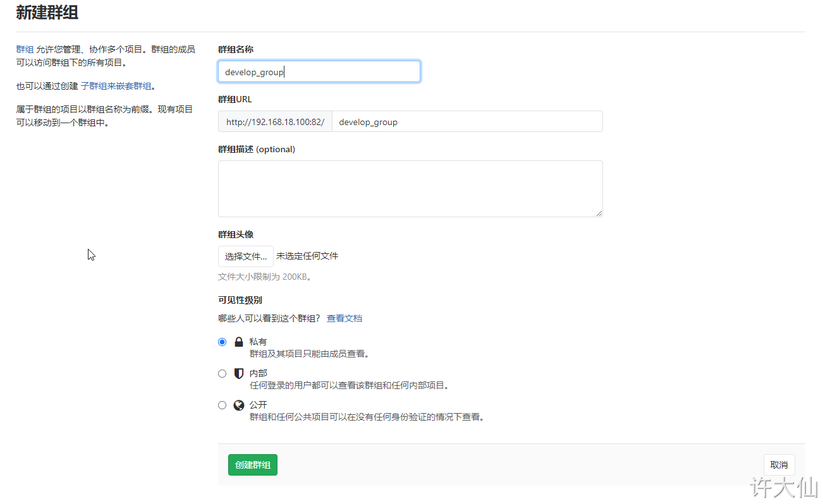
Task: Click the 公开 option label text
Action: [x=258, y=405]
